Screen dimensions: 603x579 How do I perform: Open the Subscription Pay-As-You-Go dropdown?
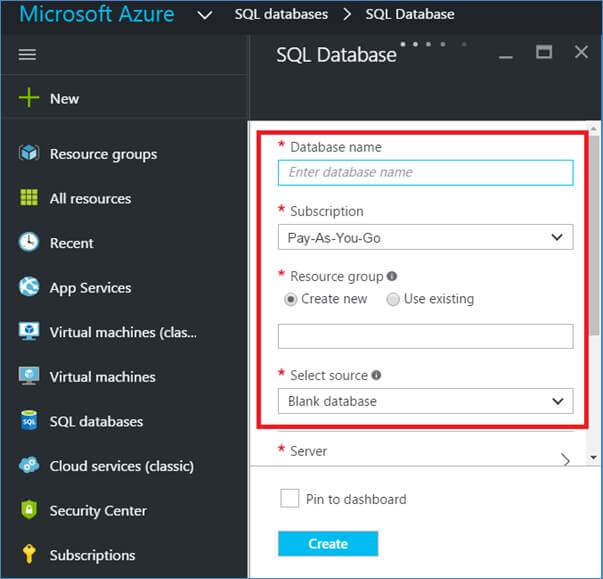point(425,238)
